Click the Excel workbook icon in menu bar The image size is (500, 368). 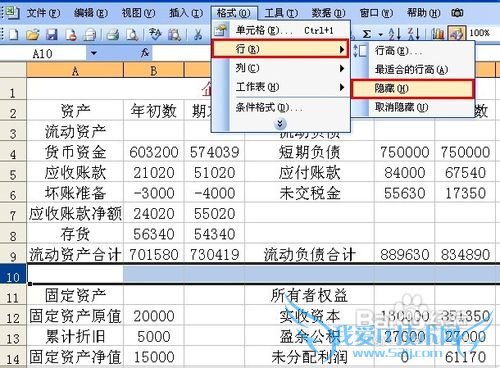point(12,12)
